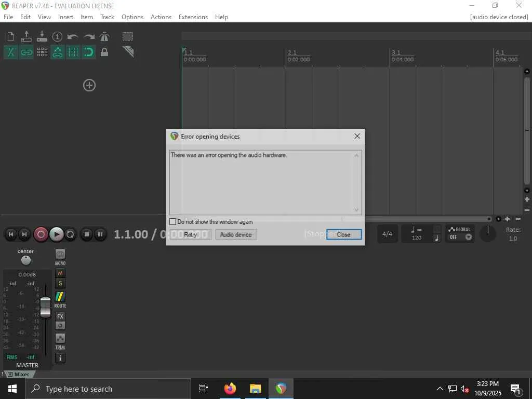Viewport: 532px width, 399px height.
Task: Toggle Ripple editing grid-squares icon
Action: tap(42, 52)
